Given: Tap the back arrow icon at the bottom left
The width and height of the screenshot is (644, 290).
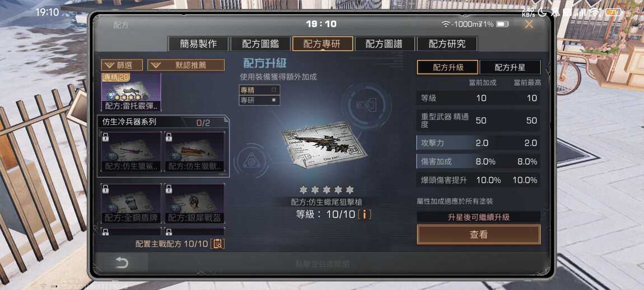Looking at the screenshot, I should pos(122,263).
